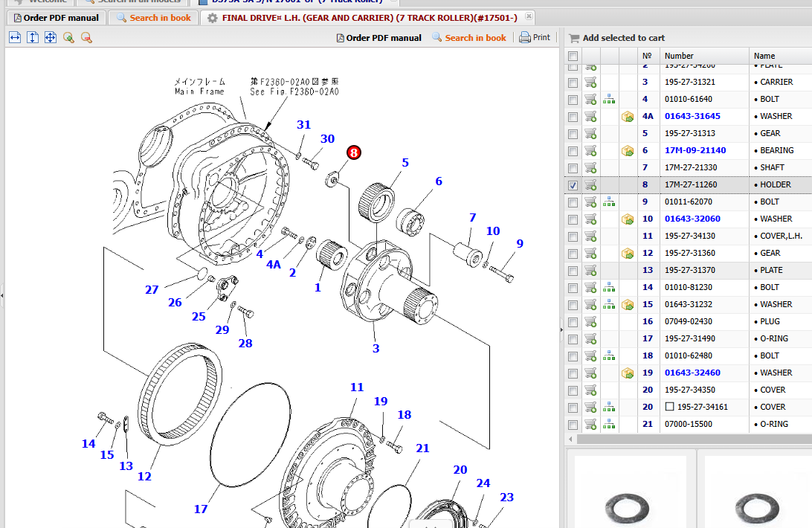Open the structure tree icon for bolt 01011-62070
This screenshot has height=528, width=812.
[x=609, y=202]
